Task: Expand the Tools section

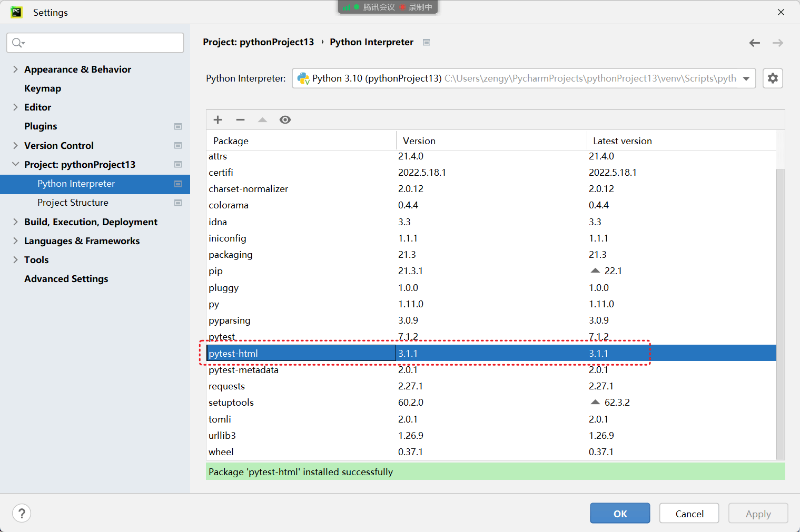Action: pyautogui.click(x=15, y=259)
